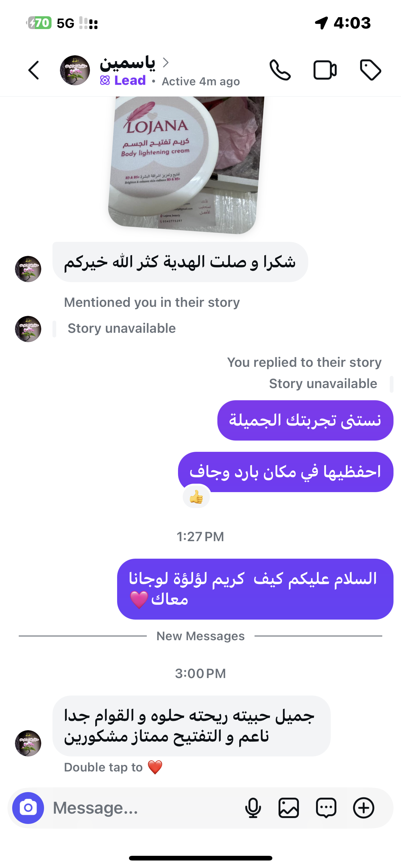Screen dimensions: 401x868
Task: Tap the back arrow to leave chat
Action: tap(34, 70)
